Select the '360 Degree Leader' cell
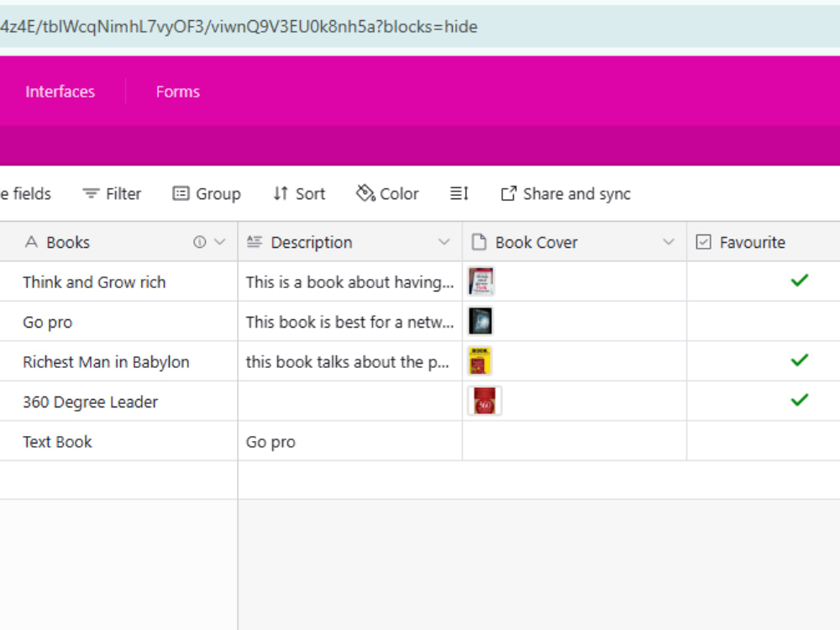The image size is (840, 630). pos(119,402)
